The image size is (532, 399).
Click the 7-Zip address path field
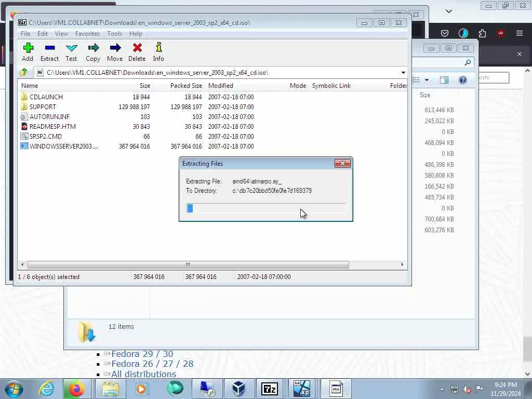coord(217,73)
